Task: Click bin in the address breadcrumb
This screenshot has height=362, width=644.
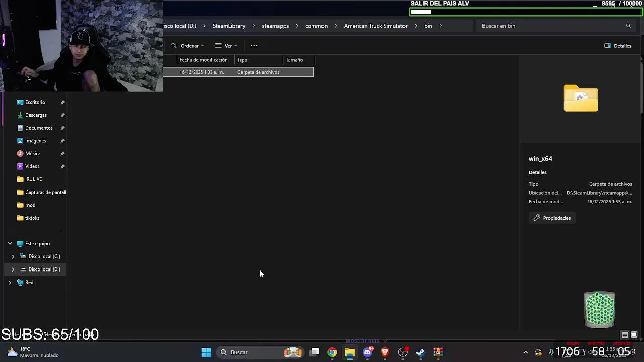Action: coord(428,26)
